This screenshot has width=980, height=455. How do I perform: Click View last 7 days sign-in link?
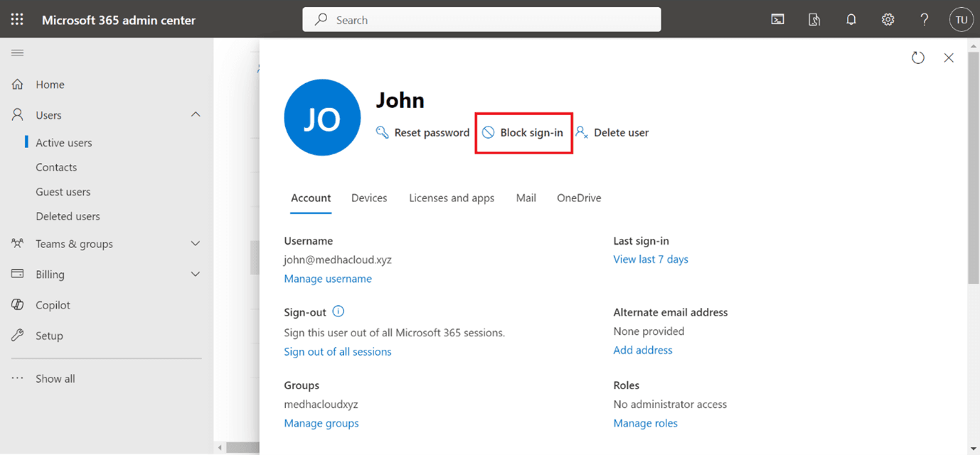650,259
